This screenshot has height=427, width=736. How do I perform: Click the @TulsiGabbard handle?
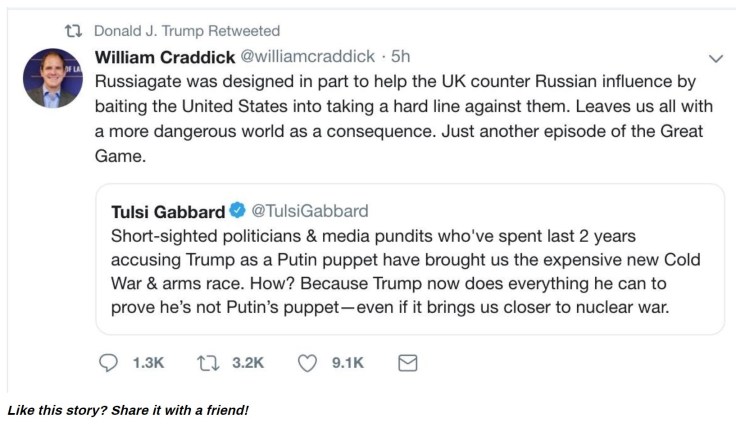[x=309, y=211]
